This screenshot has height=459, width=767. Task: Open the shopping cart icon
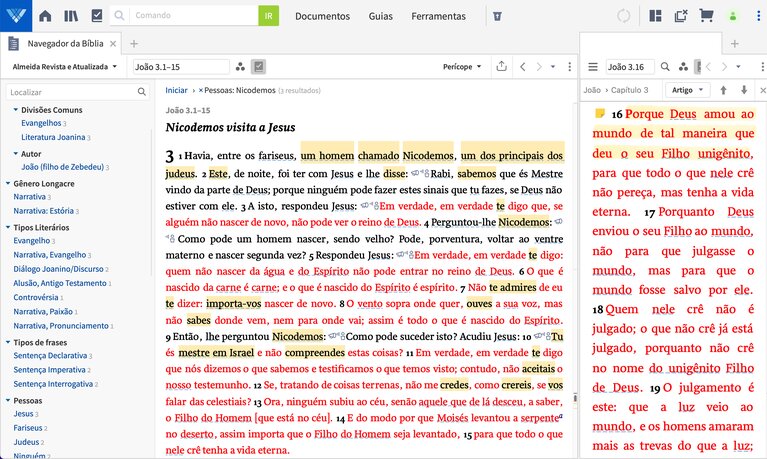click(706, 16)
